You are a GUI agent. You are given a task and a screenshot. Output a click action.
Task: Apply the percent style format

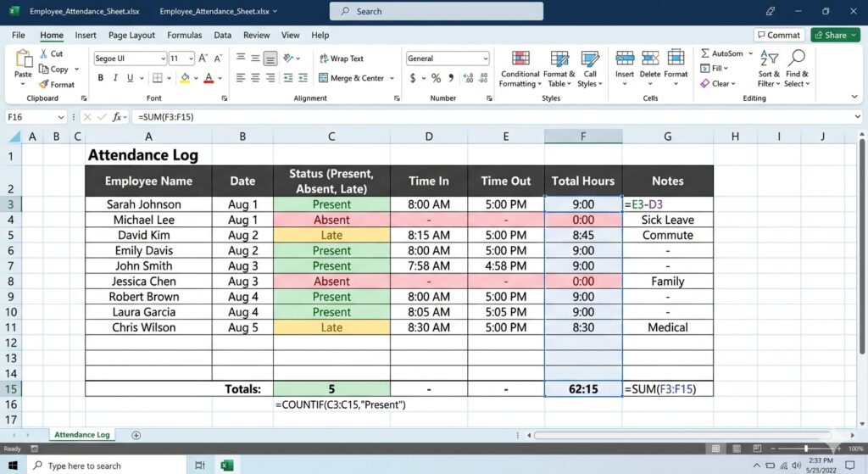coord(437,78)
